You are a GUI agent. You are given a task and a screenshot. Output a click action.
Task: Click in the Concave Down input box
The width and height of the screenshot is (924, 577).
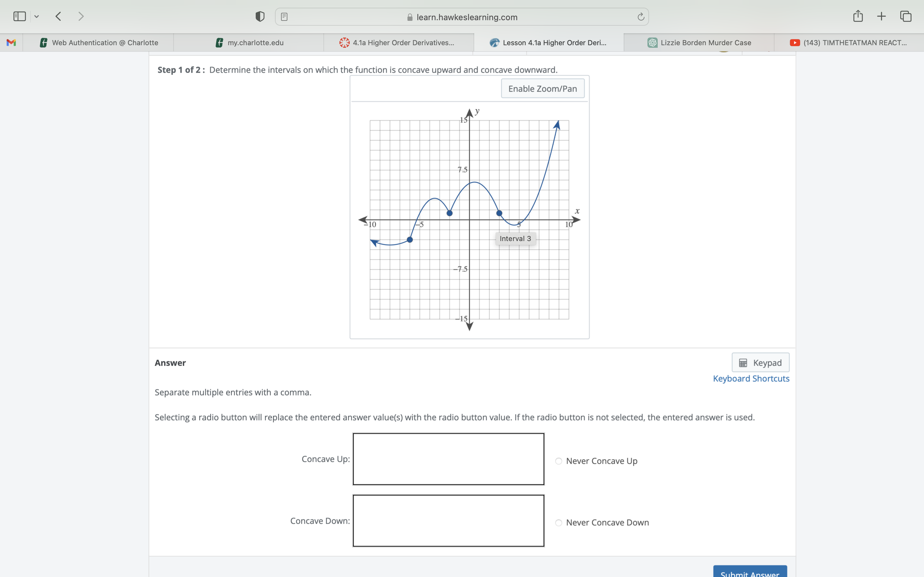click(448, 521)
